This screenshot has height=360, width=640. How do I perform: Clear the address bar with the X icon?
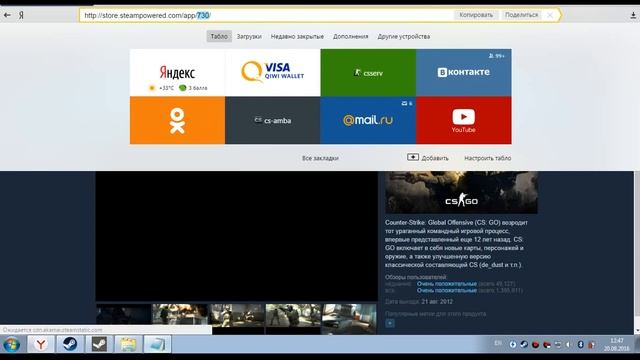point(550,15)
